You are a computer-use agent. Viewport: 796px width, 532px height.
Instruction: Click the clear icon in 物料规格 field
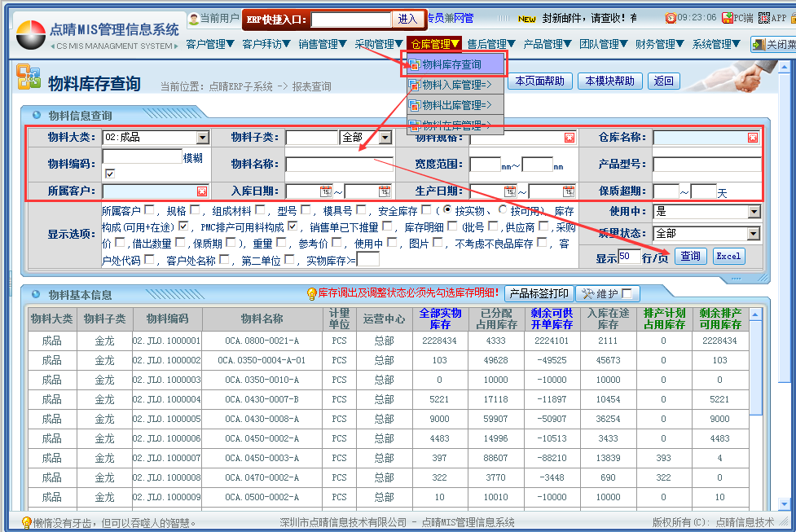(x=569, y=138)
